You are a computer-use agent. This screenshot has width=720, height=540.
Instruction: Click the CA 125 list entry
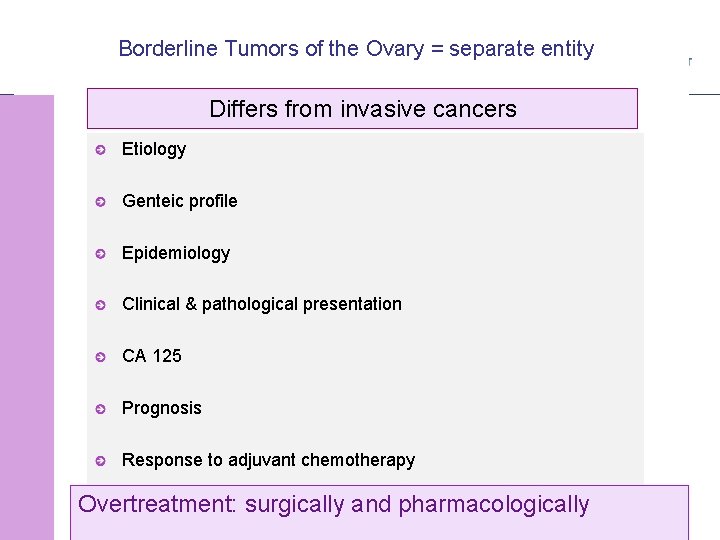[152, 356]
